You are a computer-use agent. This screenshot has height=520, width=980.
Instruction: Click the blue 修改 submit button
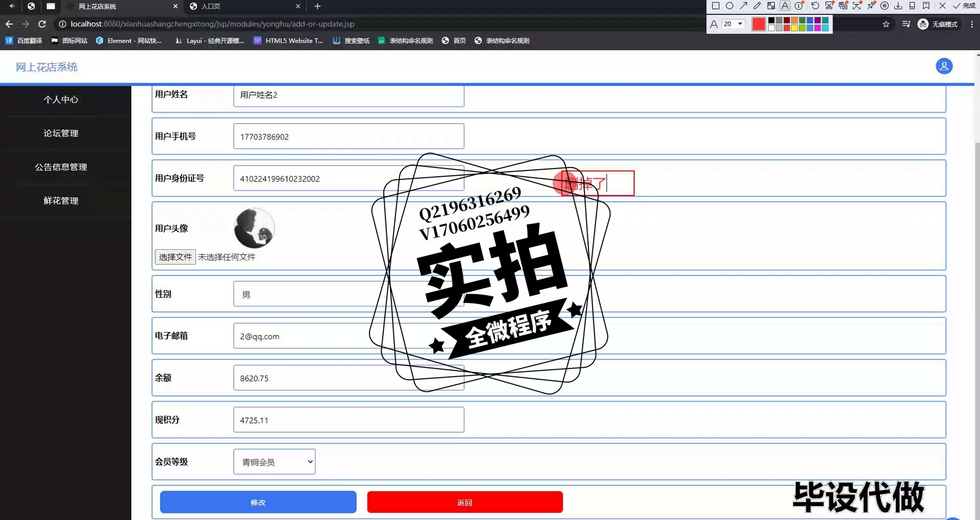pyautogui.click(x=258, y=502)
